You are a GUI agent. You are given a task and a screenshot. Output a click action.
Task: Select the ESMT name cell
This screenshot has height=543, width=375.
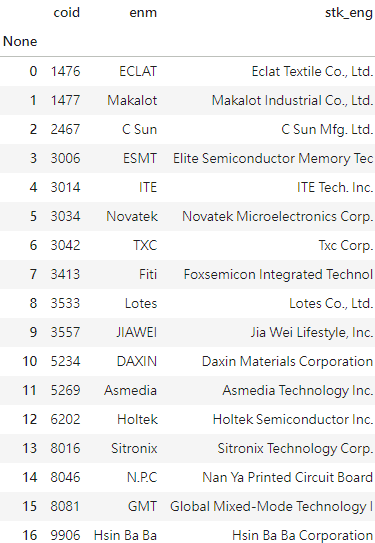tap(140, 158)
